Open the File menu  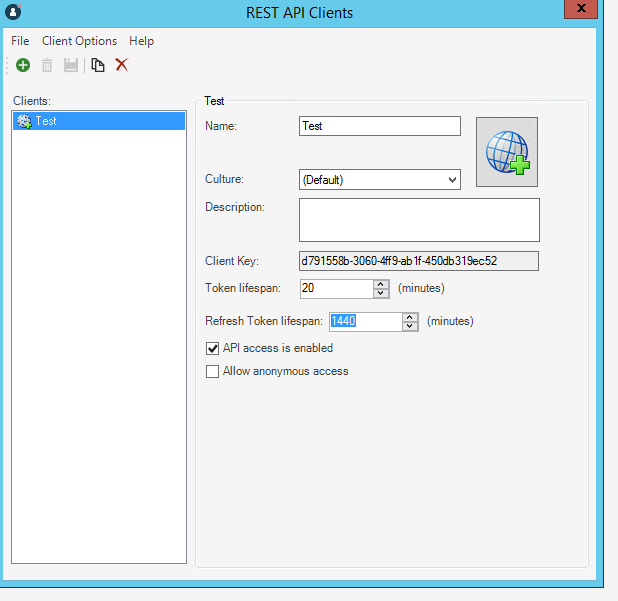[20, 41]
